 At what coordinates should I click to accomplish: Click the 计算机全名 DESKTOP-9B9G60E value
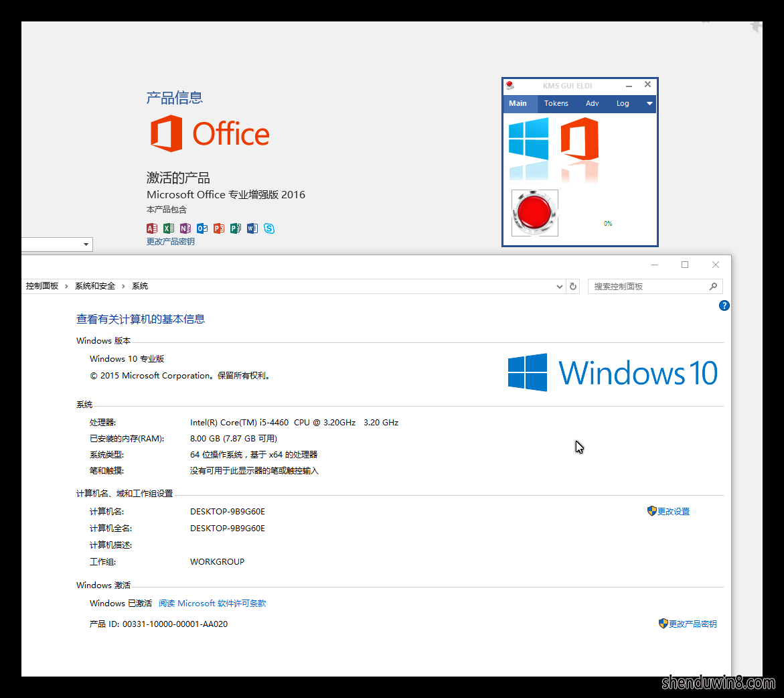coord(228,529)
